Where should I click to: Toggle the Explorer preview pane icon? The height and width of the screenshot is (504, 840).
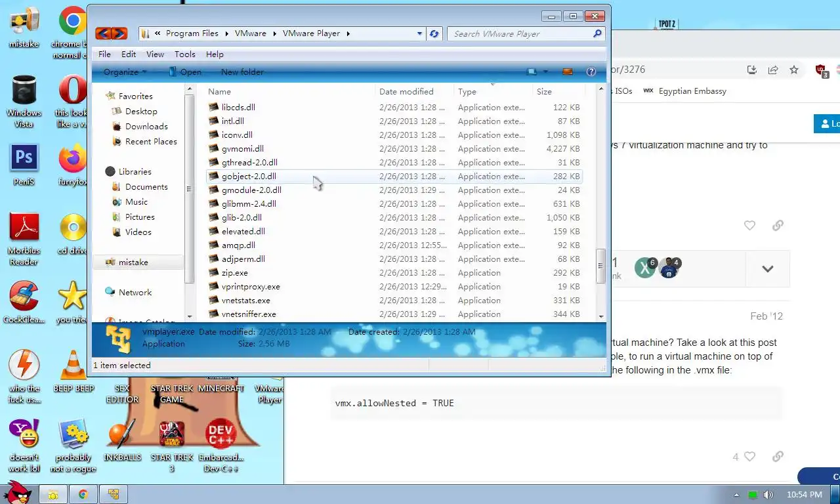pos(568,72)
